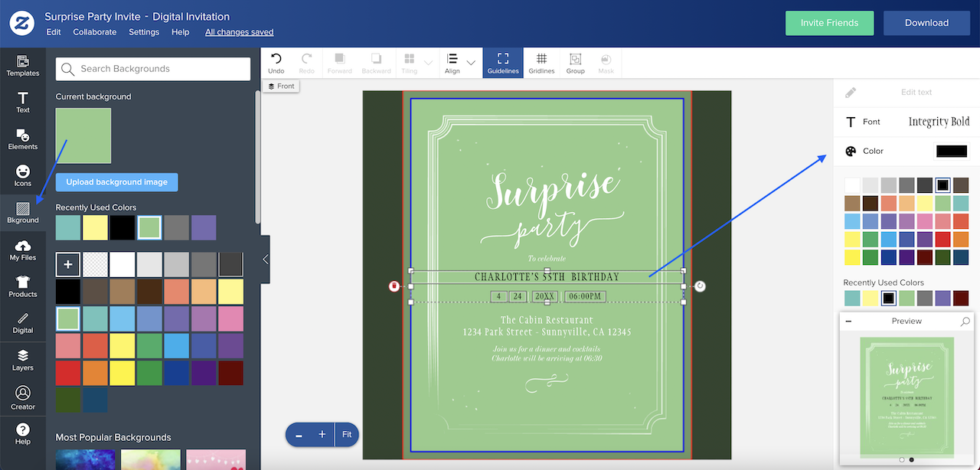
Task: Open the Collaborate menu
Action: (x=94, y=32)
